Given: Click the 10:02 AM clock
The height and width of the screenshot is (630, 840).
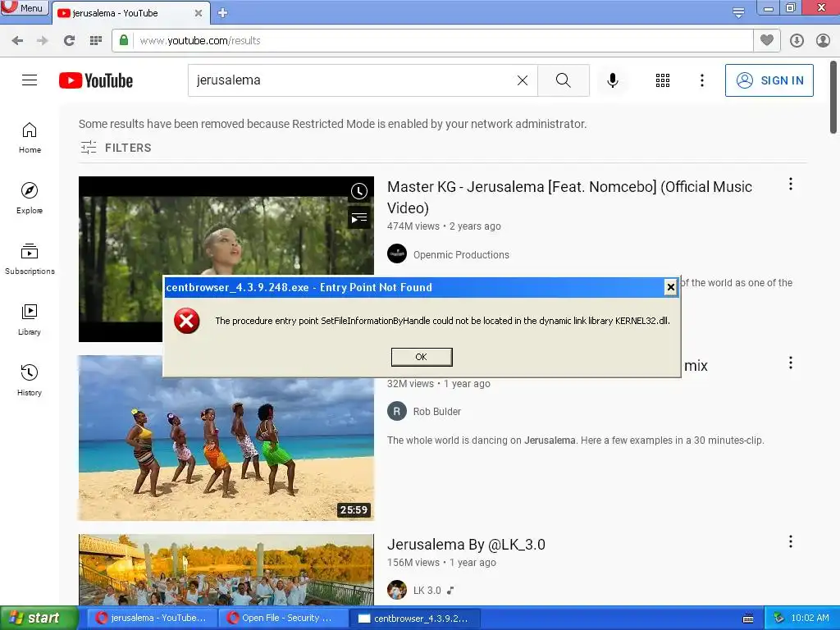Looking at the screenshot, I should [x=810, y=619].
